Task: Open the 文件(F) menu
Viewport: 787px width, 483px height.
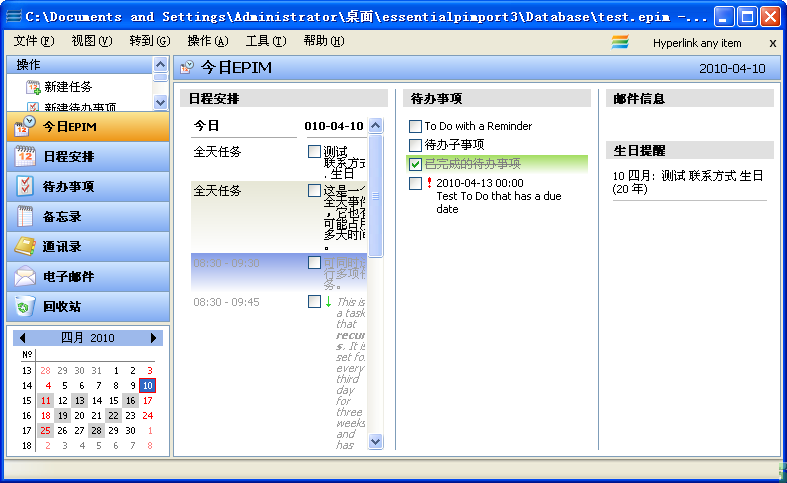Action: pos(33,41)
